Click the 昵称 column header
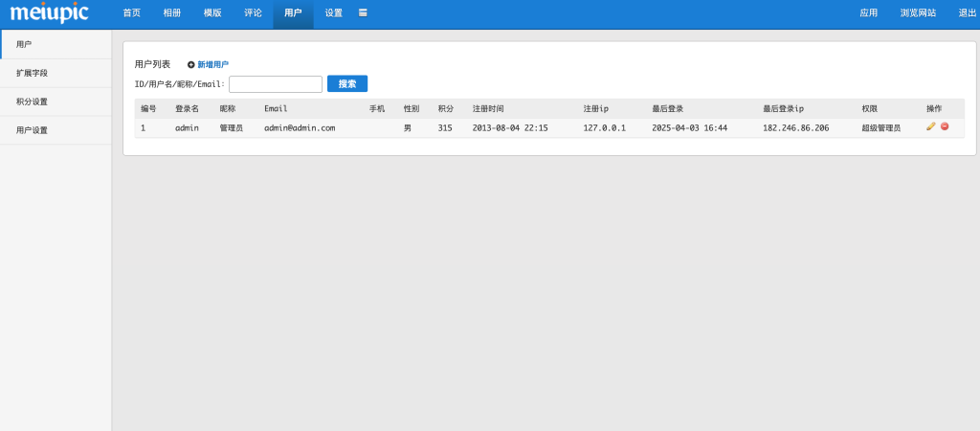980x431 pixels. [x=228, y=109]
